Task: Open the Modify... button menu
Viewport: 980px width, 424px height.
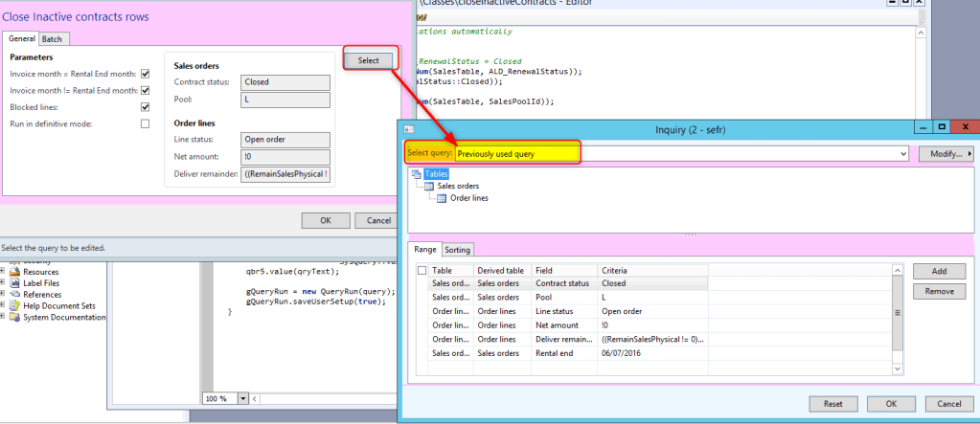Action: [x=945, y=153]
